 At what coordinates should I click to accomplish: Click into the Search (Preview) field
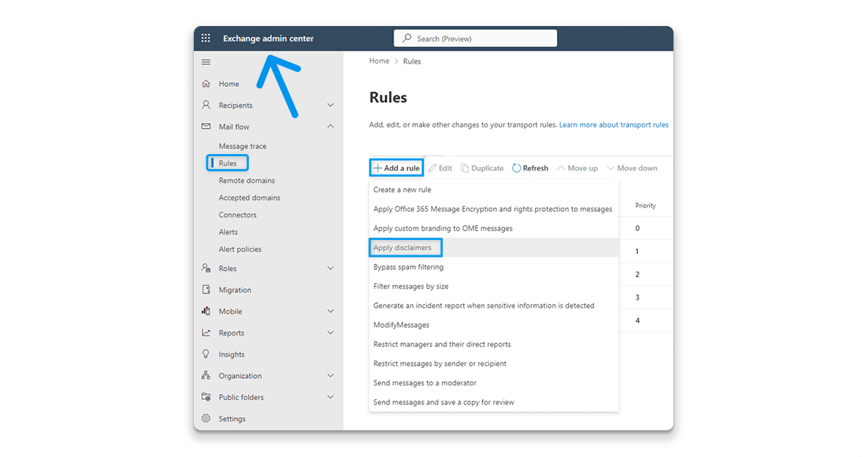pos(475,38)
